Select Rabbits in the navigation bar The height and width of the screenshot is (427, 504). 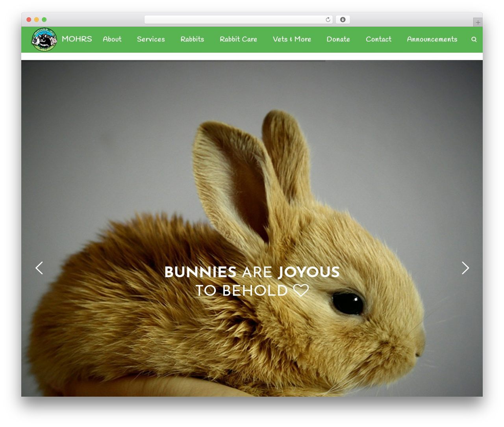point(192,39)
